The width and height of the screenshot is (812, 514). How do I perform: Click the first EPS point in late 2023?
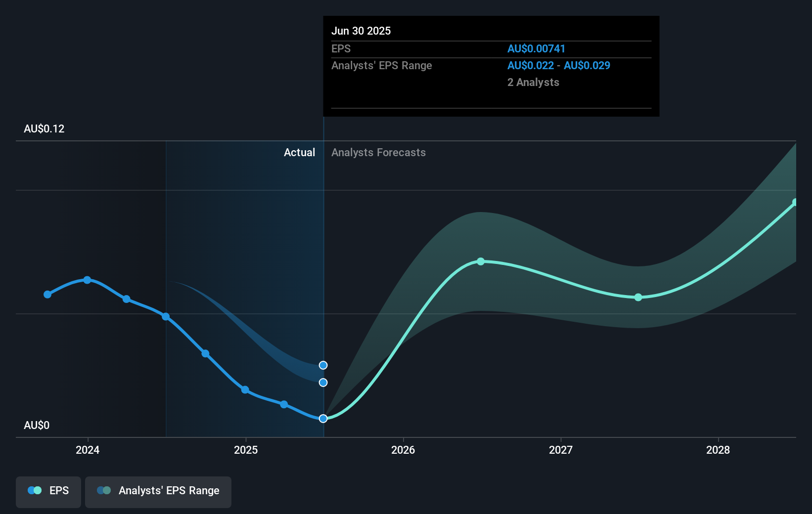[47, 295]
